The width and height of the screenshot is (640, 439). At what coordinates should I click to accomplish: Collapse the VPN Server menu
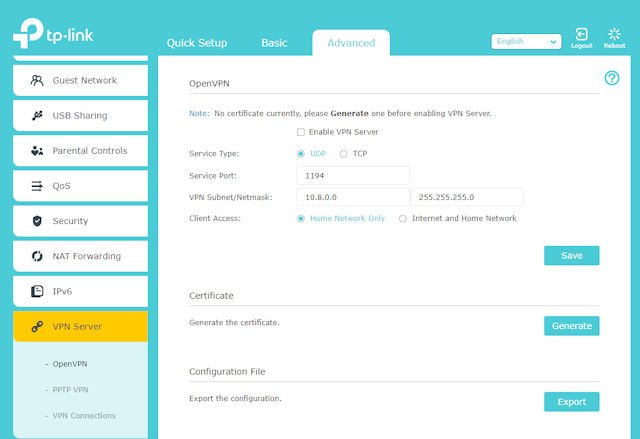80,326
